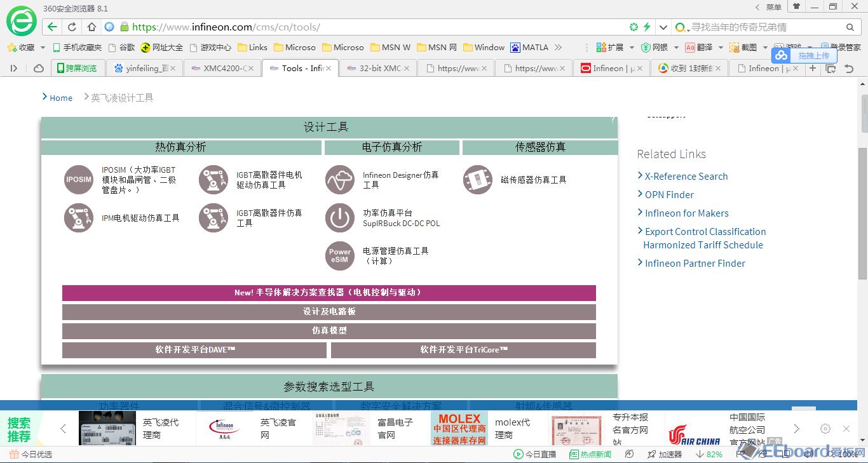Click the 仿真模型 bar
The width and height of the screenshot is (868, 463).
click(x=329, y=331)
